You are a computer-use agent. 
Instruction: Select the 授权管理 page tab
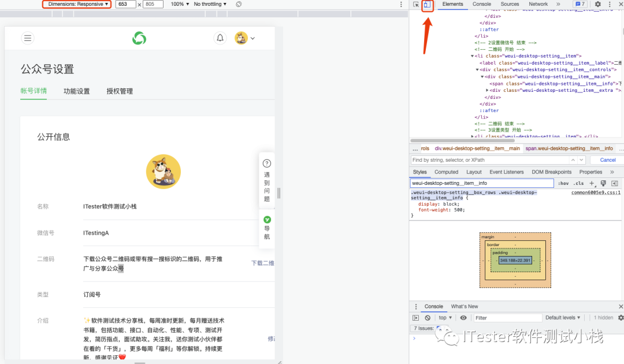[x=120, y=91]
